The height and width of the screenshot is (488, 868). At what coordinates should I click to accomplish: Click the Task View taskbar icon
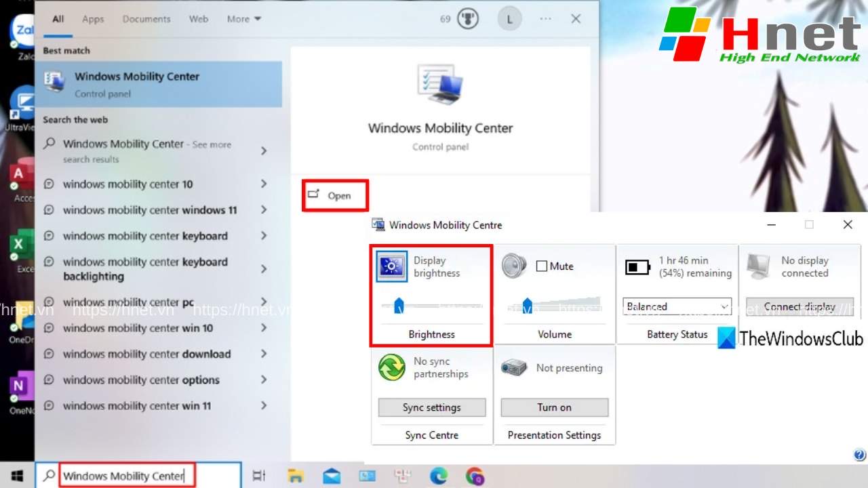[259, 476]
